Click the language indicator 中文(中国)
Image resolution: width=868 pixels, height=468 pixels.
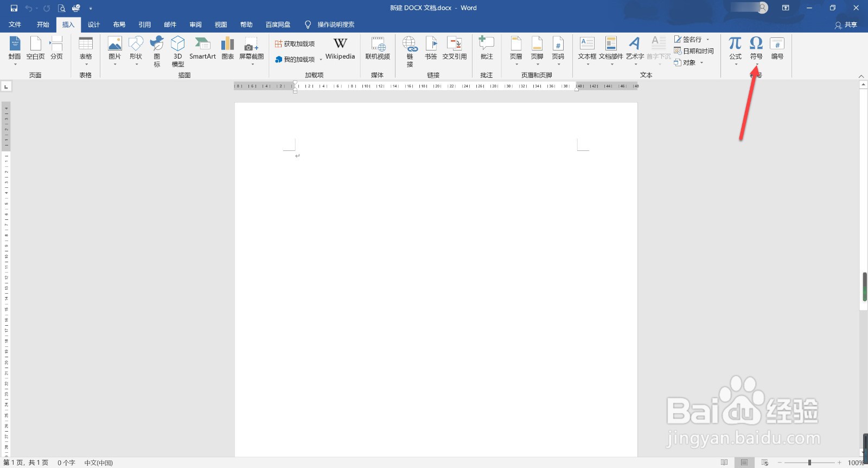tap(99, 463)
